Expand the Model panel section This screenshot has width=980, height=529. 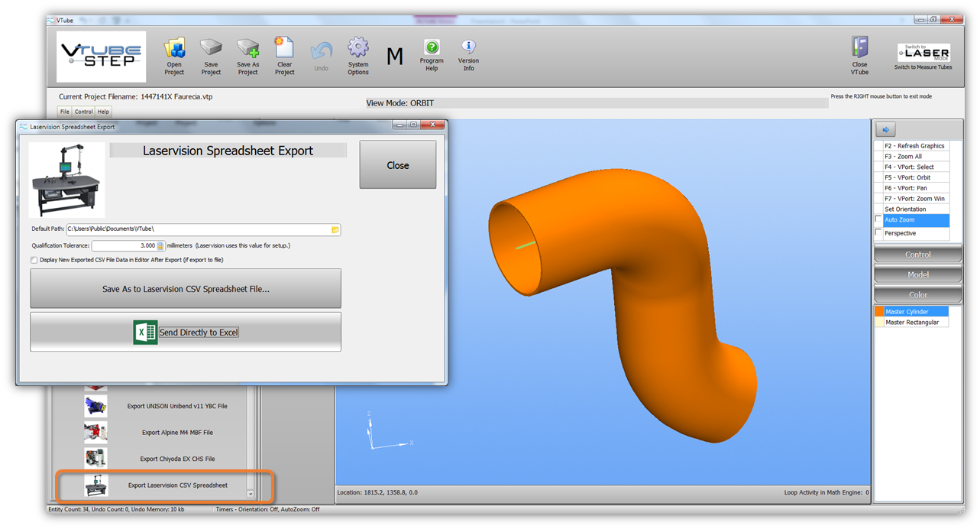tap(917, 274)
